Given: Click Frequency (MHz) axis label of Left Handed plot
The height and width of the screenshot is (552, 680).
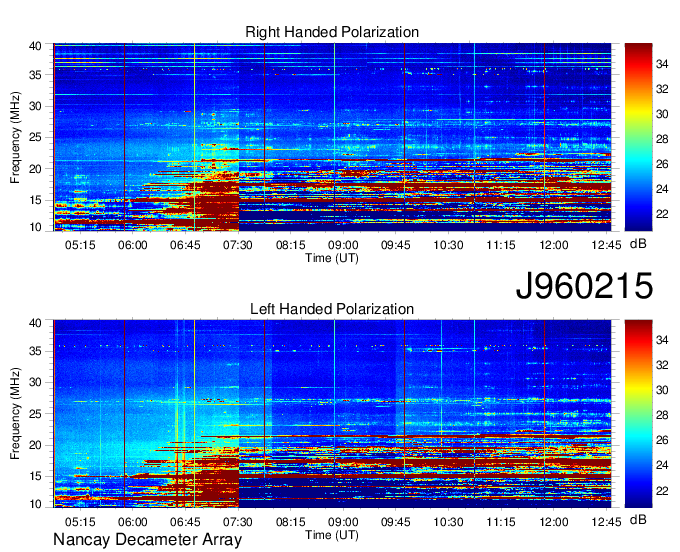Looking at the screenshot, I should [x=15, y=414].
